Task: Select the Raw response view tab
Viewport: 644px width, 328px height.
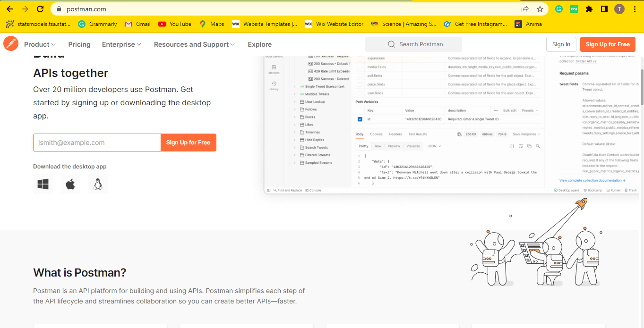Action: pyautogui.click(x=378, y=146)
